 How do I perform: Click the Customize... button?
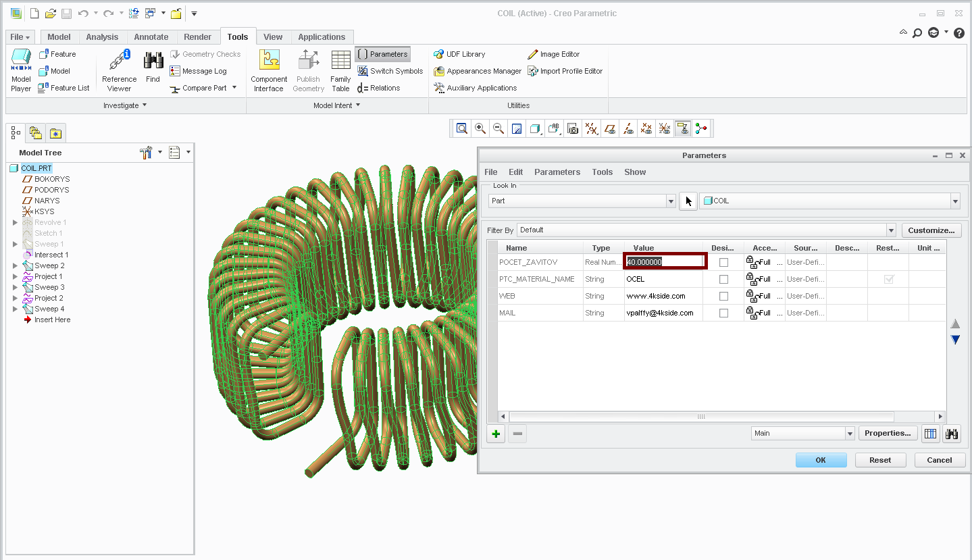click(x=931, y=230)
